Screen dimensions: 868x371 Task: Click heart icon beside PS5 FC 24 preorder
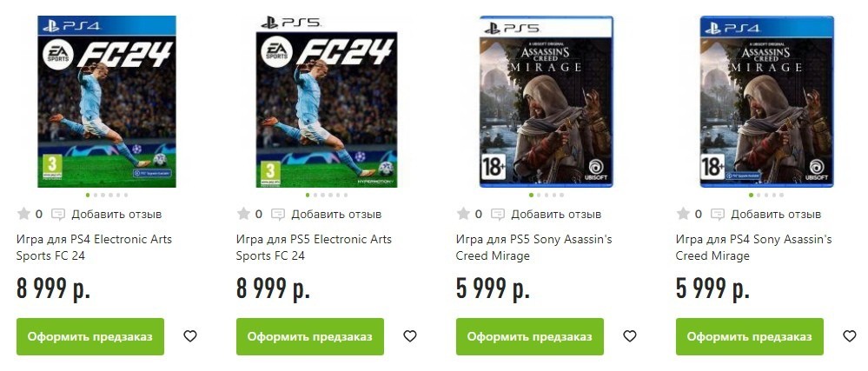[x=409, y=336]
